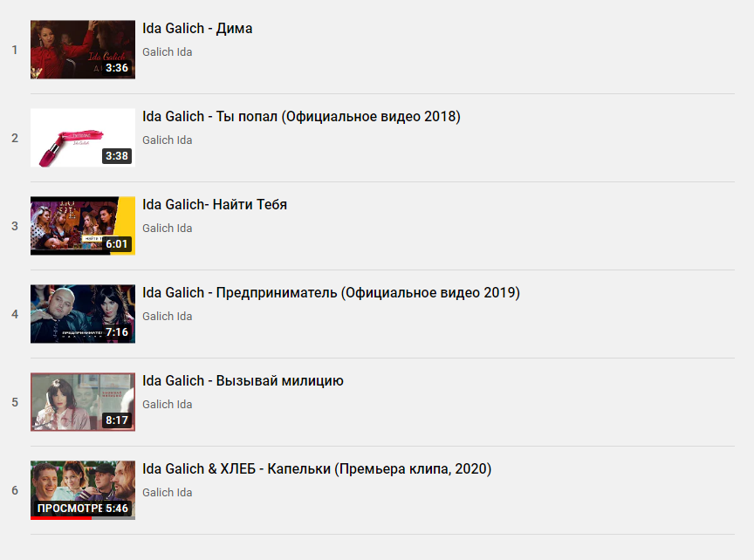Screen dimensions: 754x560
Task: Click the red watched progress bar on Капельки
Action: [x=61, y=518]
